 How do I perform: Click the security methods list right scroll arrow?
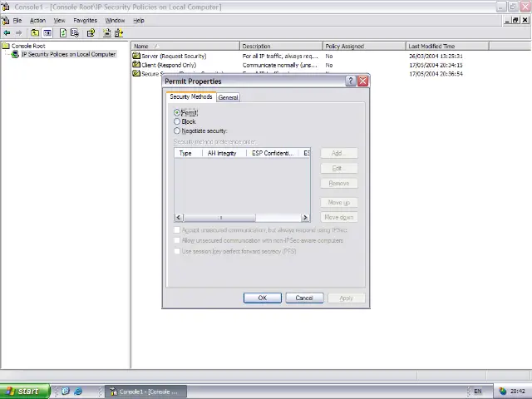[305, 217]
